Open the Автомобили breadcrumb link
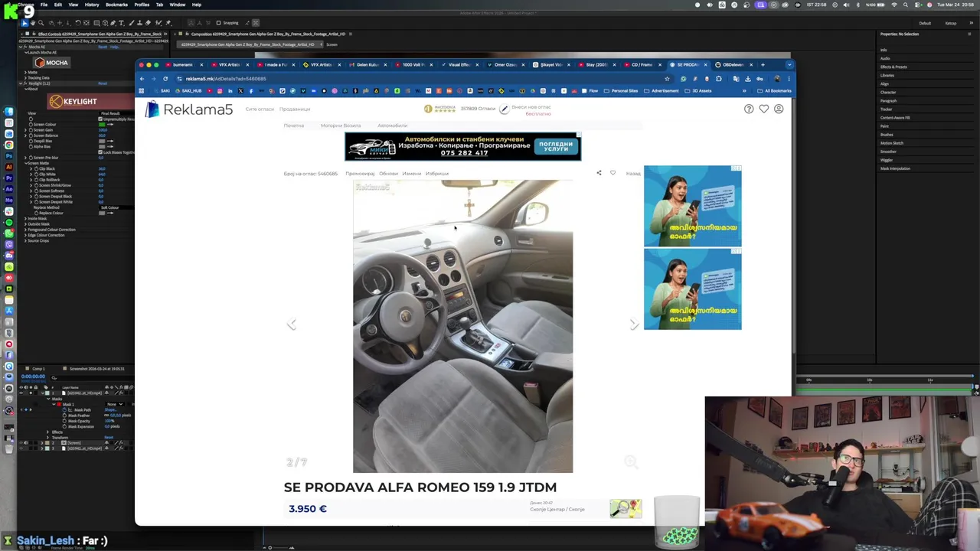Viewport: 980px width, 551px height. [392, 126]
